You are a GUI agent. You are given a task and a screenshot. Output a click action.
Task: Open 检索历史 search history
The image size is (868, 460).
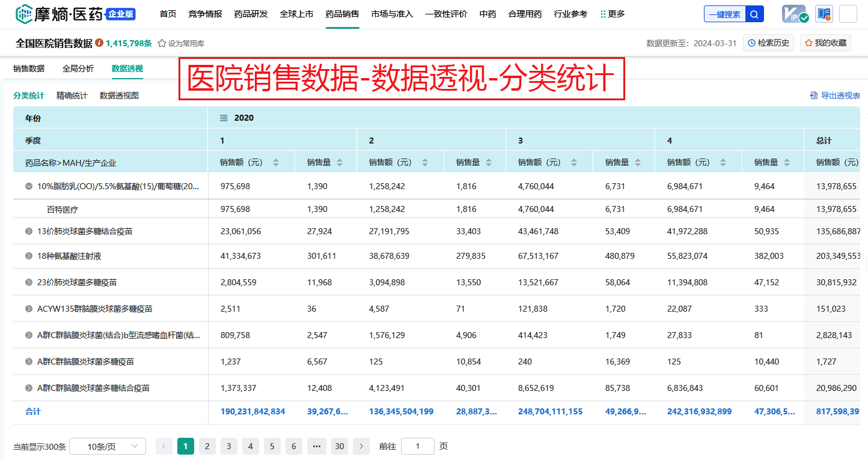[x=769, y=43]
